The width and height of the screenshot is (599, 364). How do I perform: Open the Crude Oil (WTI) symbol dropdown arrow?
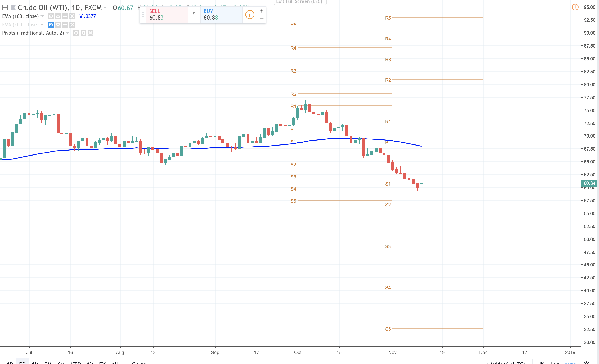point(105,8)
